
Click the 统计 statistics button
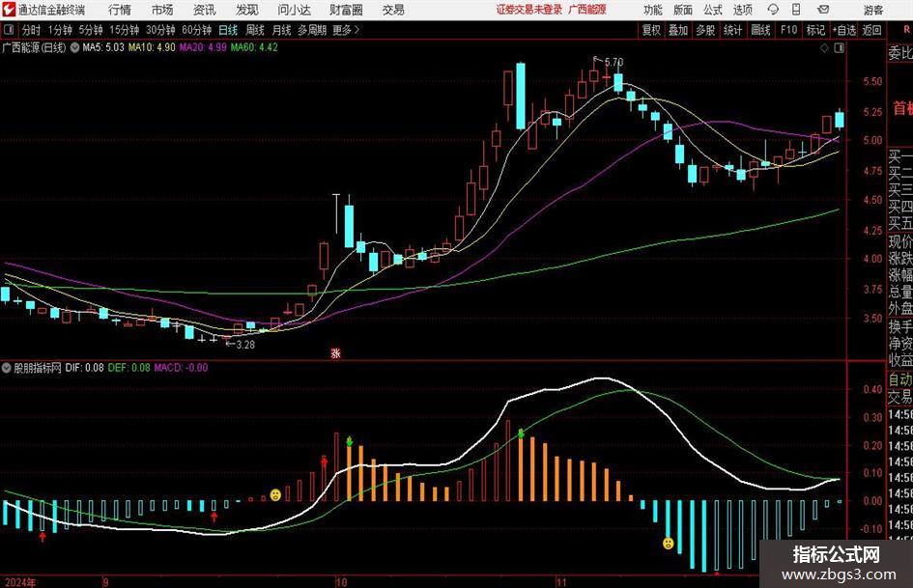732,30
